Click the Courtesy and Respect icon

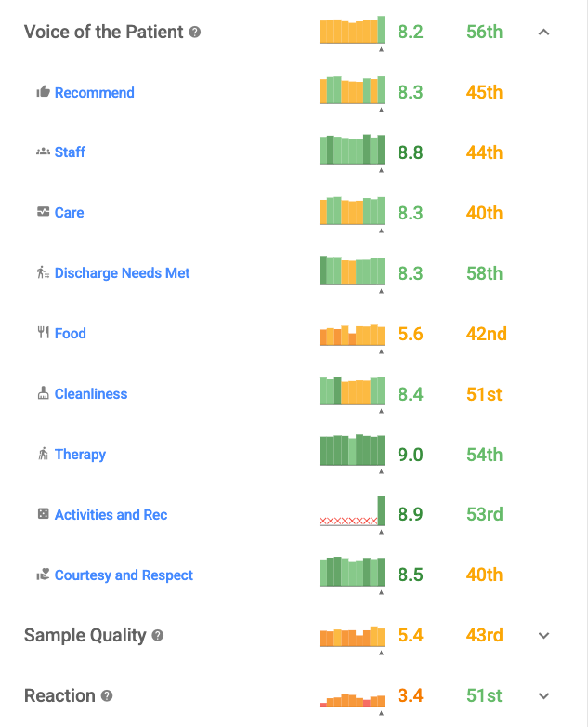[43, 575]
